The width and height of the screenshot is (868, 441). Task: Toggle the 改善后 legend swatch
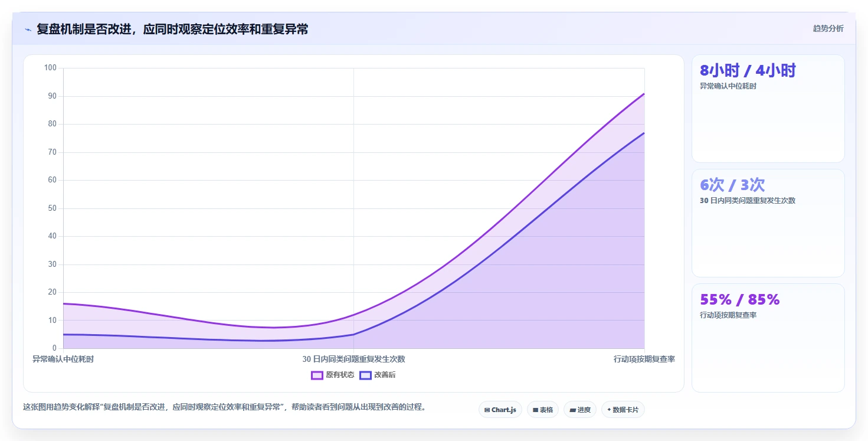click(x=365, y=375)
